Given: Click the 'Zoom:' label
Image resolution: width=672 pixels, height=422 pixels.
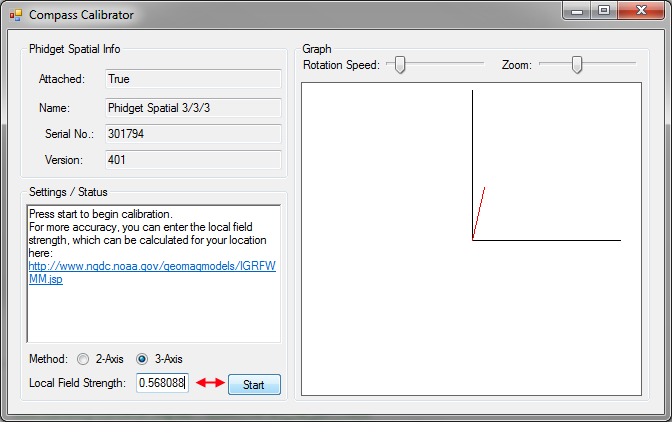Looking at the screenshot, I should tap(517, 65).
